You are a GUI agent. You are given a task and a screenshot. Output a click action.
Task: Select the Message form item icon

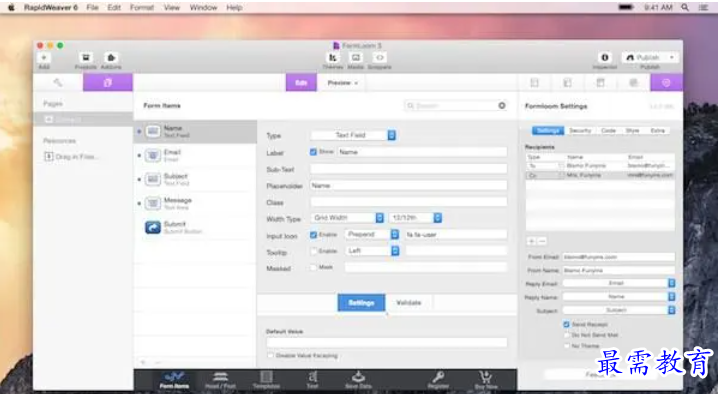(153, 203)
